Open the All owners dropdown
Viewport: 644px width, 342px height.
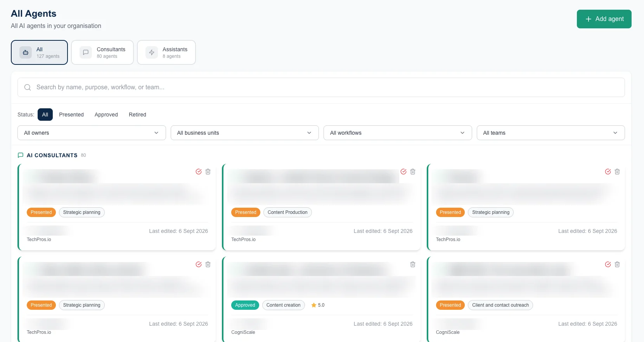pos(92,133)
